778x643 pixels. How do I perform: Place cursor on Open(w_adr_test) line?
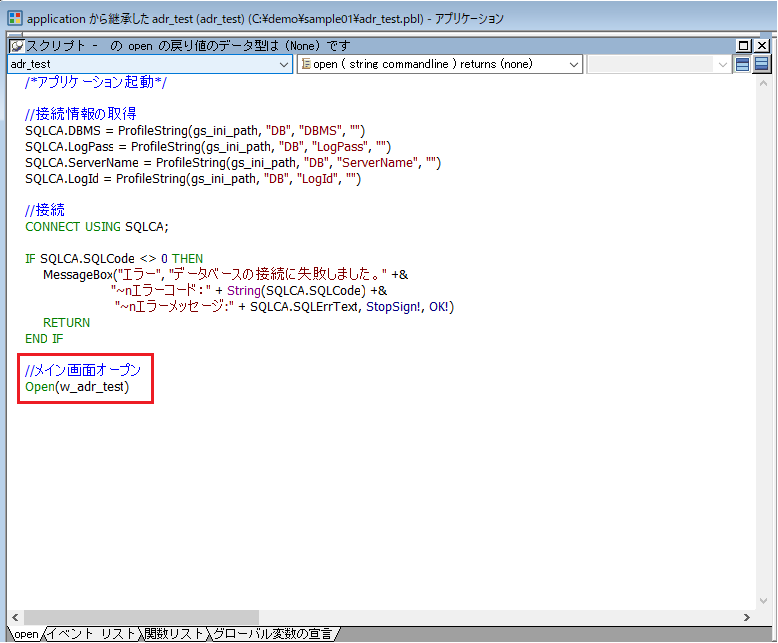(77, 387)
